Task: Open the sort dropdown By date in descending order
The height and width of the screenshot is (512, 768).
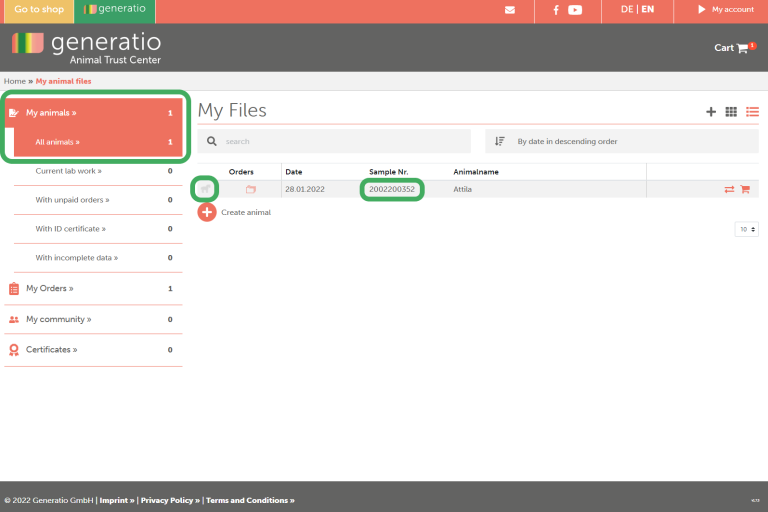Action: point(622,141)
